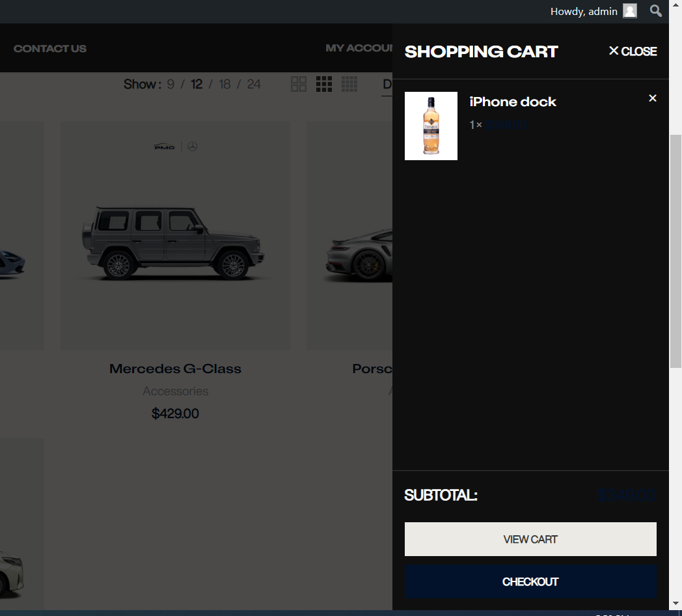Open the Howdy, admin account menu

(x=593, y=11)
